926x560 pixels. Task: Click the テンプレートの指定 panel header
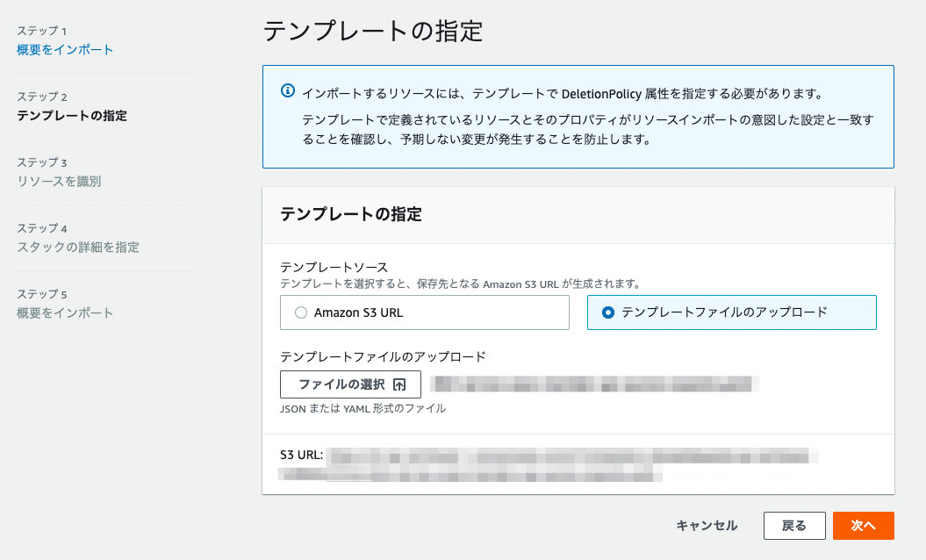(x=351, y=214)
